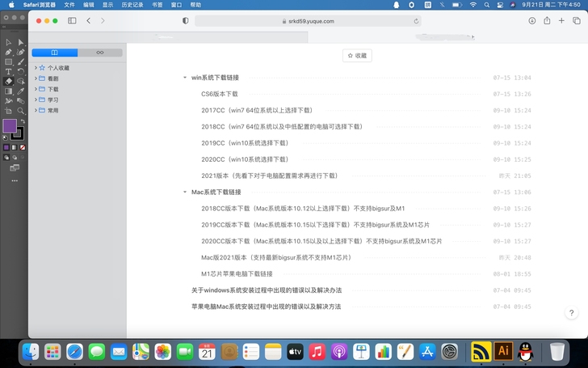Set fill to None in Illustrator toolbar
The width and height of the screenshot is (588, 368).
tap(23, 147)
